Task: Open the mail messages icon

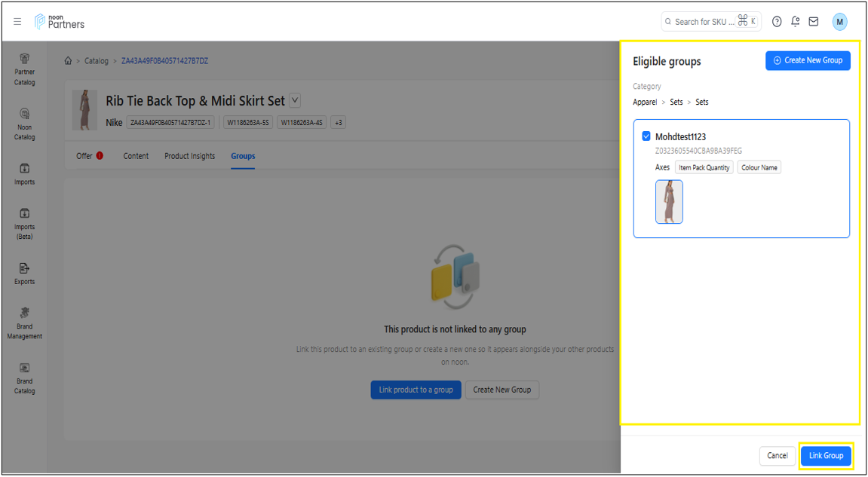Action: (x=814, y=22)
